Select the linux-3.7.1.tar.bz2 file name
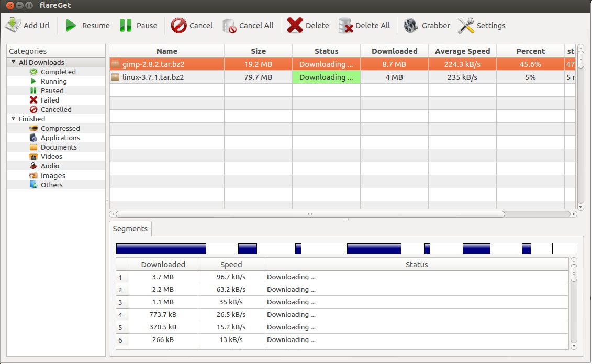The width and height of the screenshot is (592, 364). point(153,77)
